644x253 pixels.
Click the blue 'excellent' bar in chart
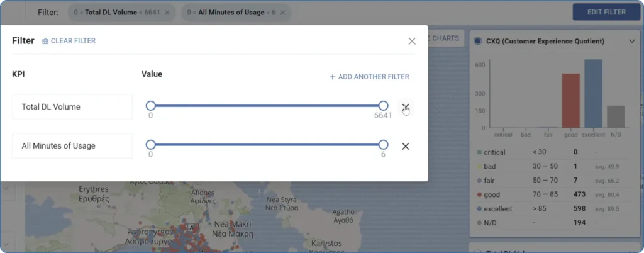coord(593,94)
